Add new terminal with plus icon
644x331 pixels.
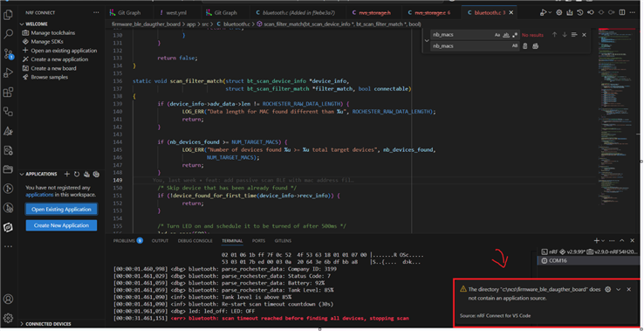(596, 240)
